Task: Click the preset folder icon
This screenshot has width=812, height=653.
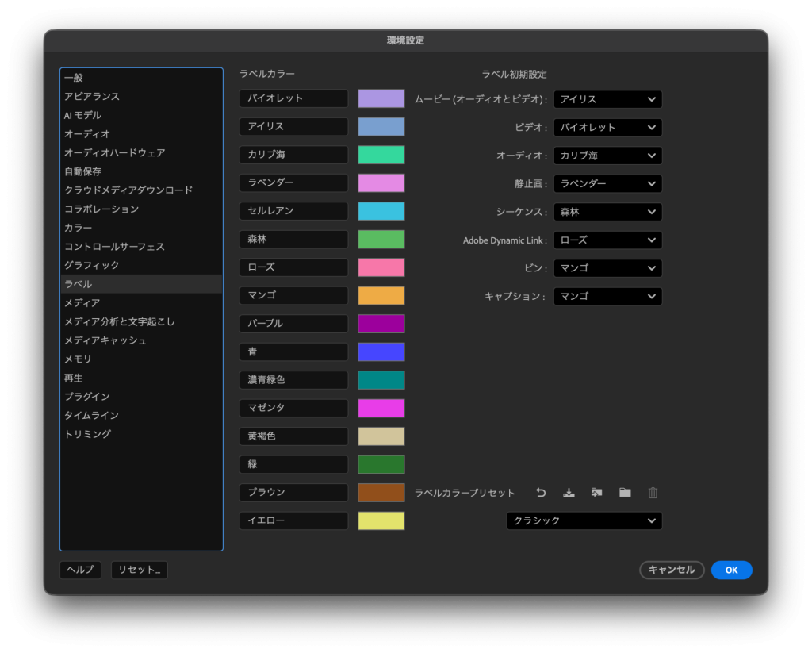Action: pyautogui.click(x=625, y=493)
